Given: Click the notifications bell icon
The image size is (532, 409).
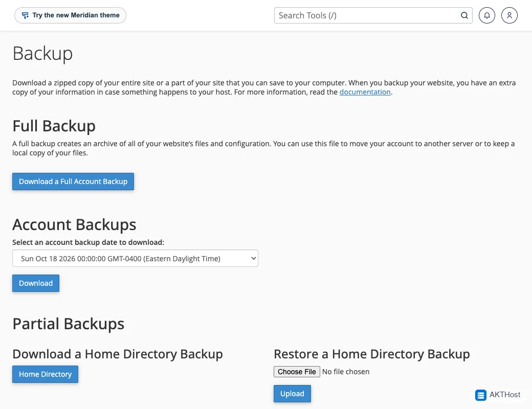Looking at the screenshot, I should click(486, 15).
